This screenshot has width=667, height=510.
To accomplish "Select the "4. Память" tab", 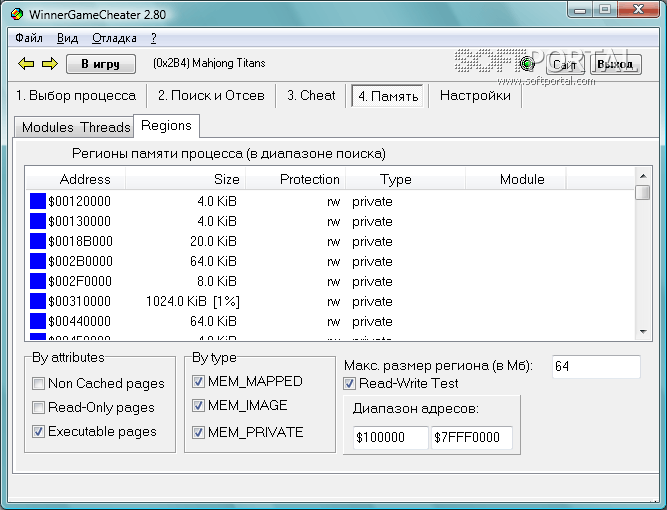I will (388, 96).
